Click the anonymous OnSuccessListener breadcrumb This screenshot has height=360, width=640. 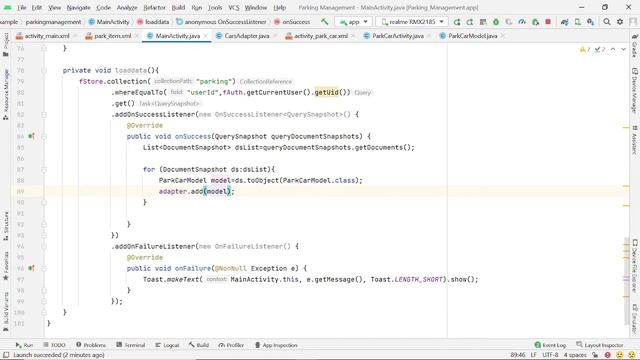point(221,22)
